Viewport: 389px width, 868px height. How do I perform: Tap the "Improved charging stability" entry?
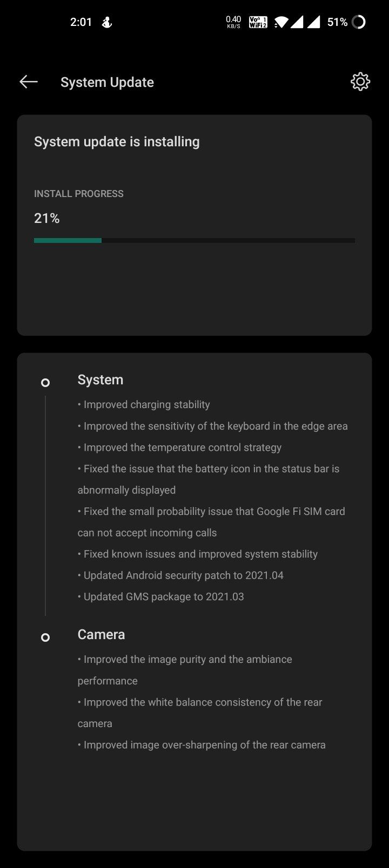(144, 404)
